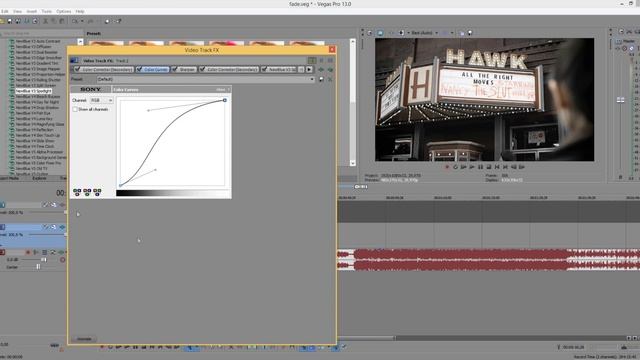
Task: Adjust the Master volume fader
Action: click(620, 100)
